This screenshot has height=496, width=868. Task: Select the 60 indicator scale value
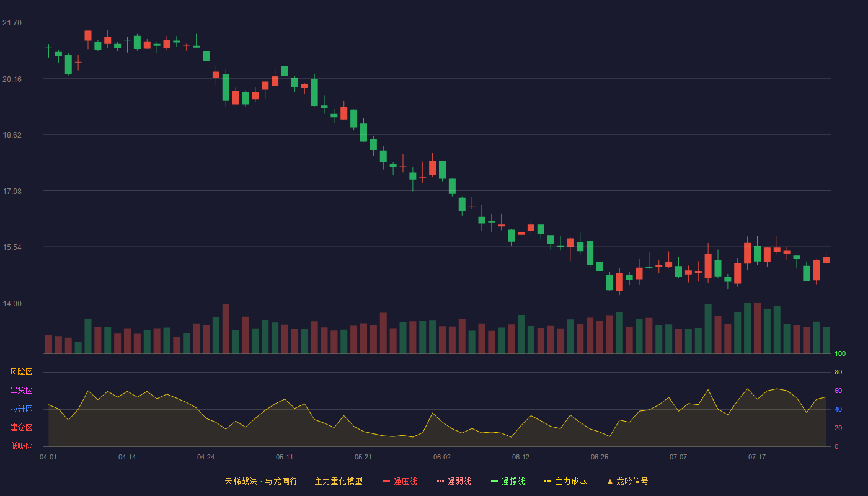point(838,391)
